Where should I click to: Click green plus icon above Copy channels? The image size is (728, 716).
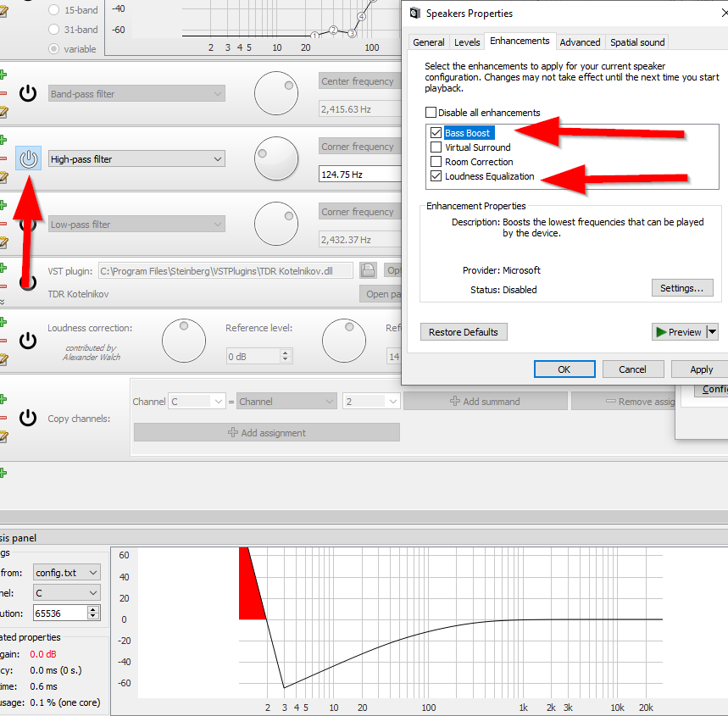(x=3, y=399)
